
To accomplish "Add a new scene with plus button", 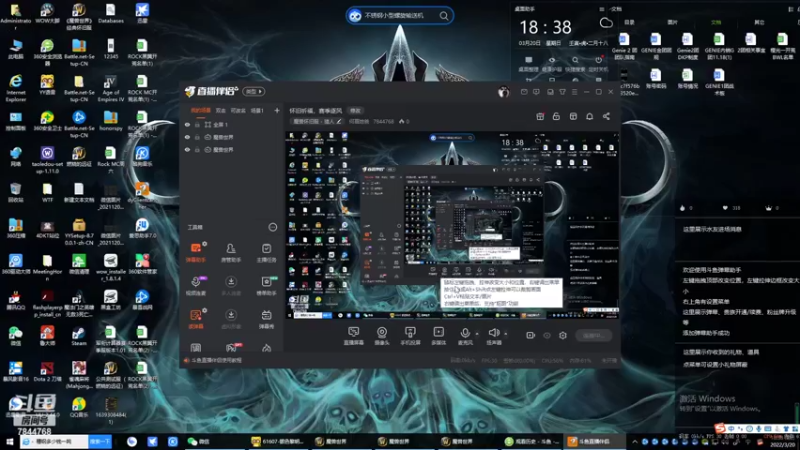I will coord(277,110).
